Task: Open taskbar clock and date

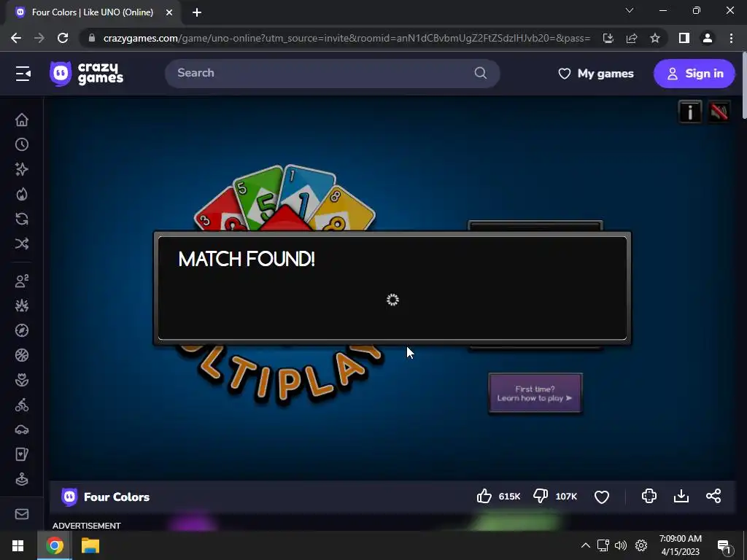Action: (681, 545)
